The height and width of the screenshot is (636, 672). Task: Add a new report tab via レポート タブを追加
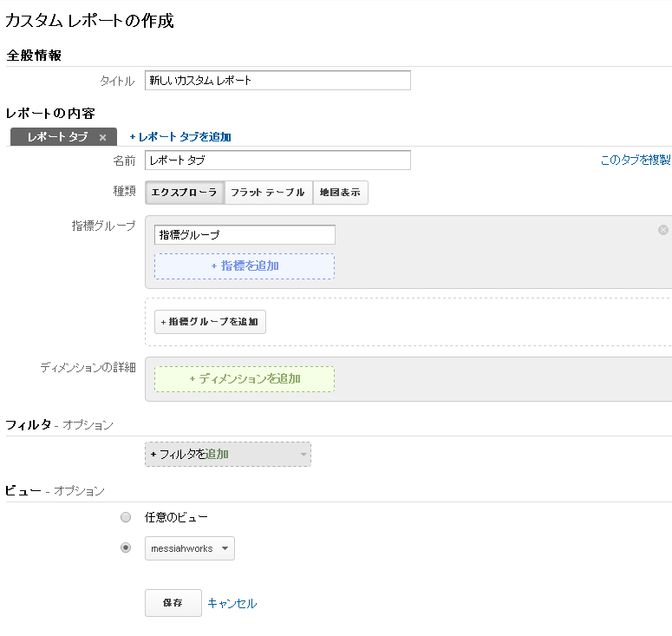180,137
